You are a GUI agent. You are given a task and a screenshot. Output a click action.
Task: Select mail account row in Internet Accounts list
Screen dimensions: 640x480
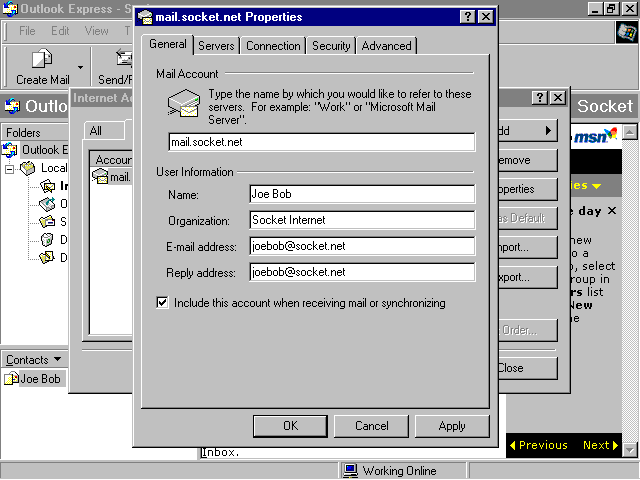(x=111, y=177)
